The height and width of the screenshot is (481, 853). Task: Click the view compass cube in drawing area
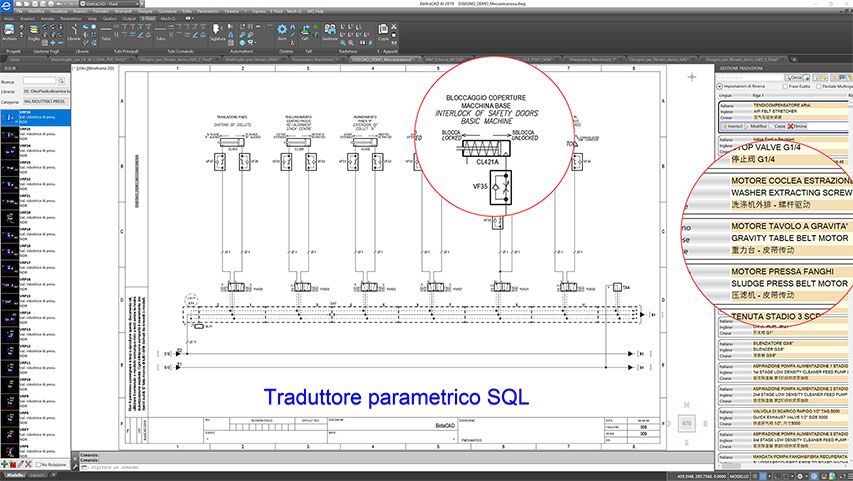coord(687,423)
